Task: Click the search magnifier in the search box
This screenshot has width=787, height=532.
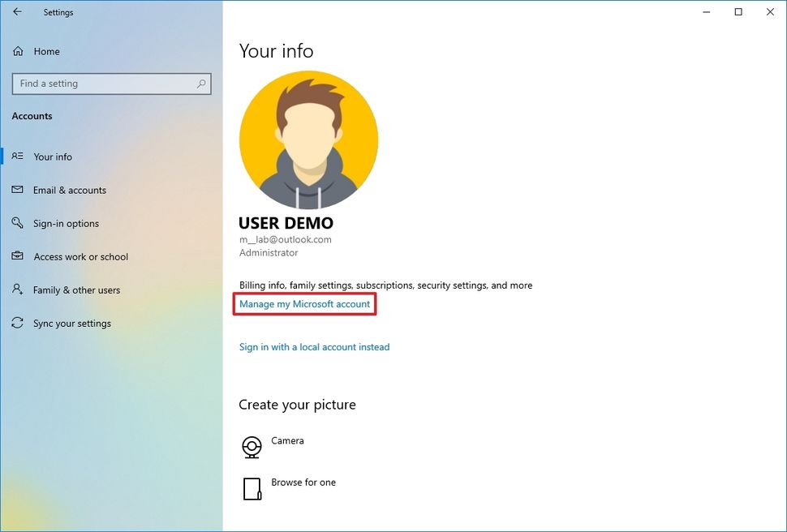Action: tap(200, 84)
